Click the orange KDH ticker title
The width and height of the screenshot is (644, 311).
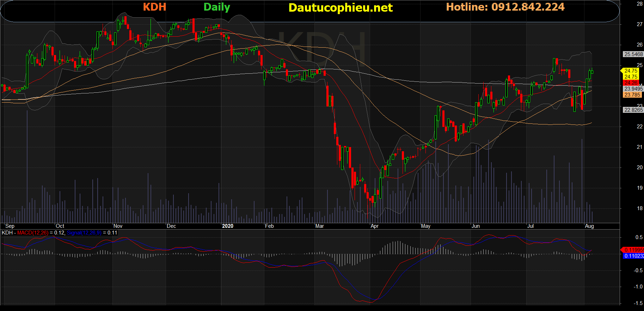154,7
